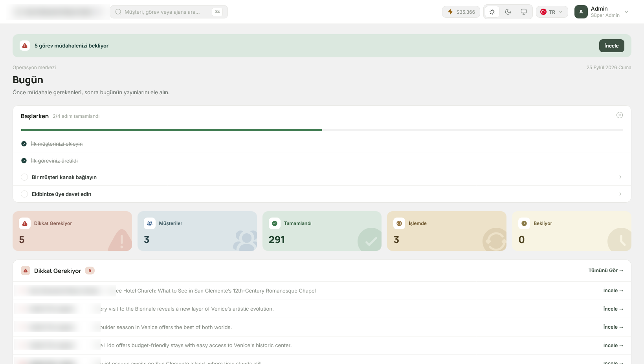Click the 291 completed count
The width and height of the screenshot is (644, 364).
tap(277, 240)
